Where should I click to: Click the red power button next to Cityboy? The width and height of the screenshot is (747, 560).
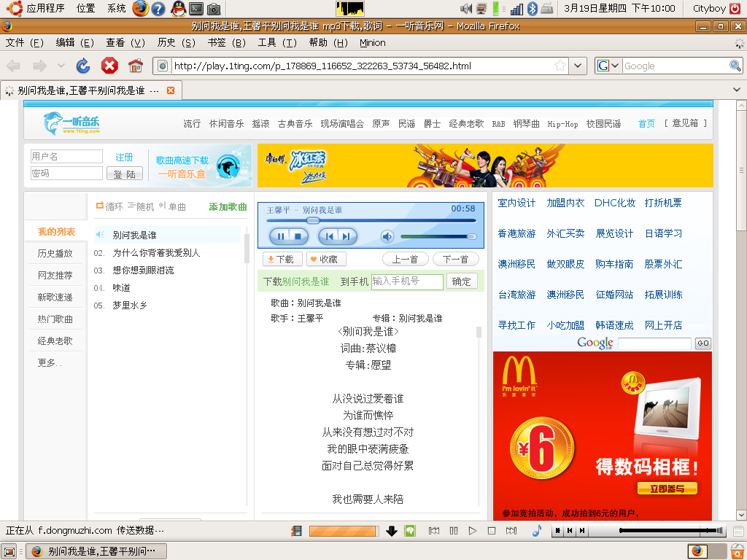735,8
